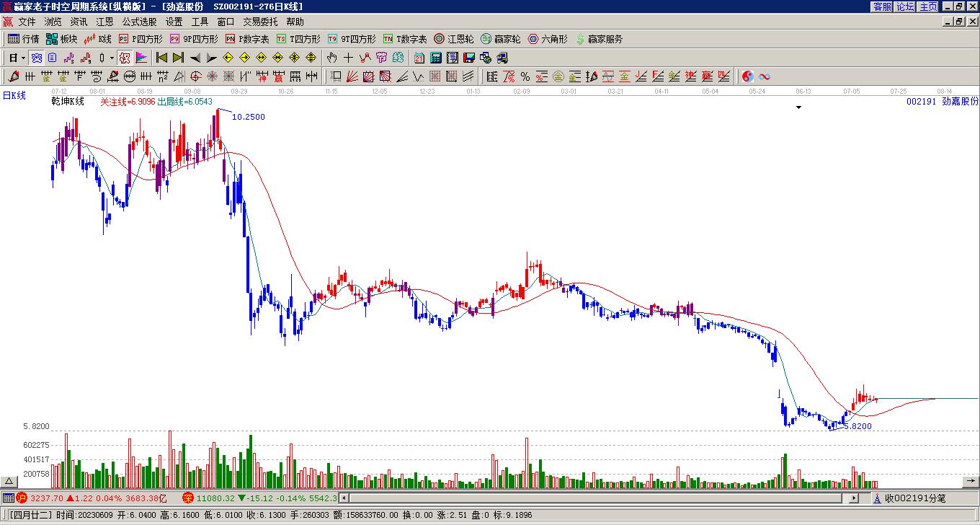Open the 江恩轮 Gann wheel
Image resolution: width=980 pixels, height=525 pixels.
[454, 39]
